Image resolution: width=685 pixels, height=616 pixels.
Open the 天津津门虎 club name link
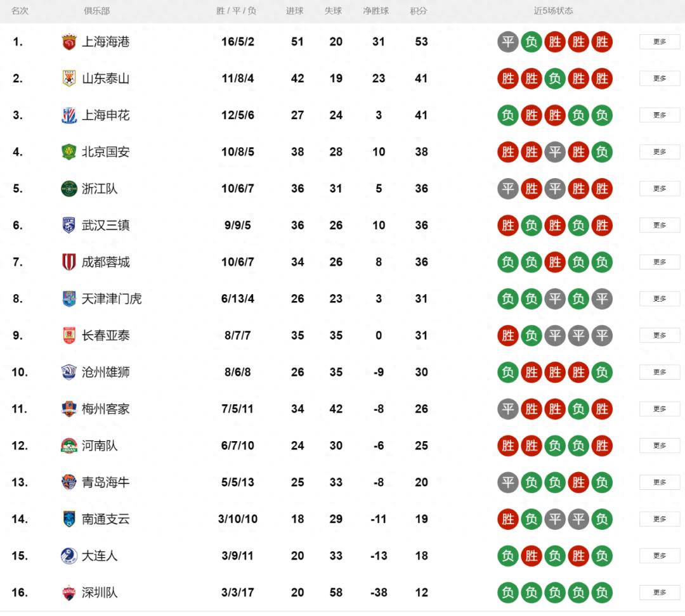(112, 298)
